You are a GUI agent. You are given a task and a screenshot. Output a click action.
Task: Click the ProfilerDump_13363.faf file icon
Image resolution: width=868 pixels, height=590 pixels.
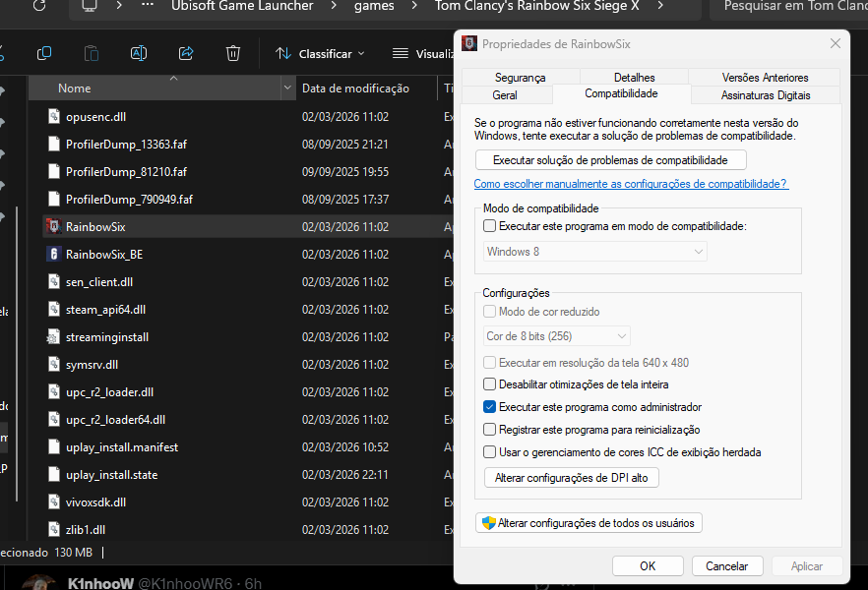point(54,145)
